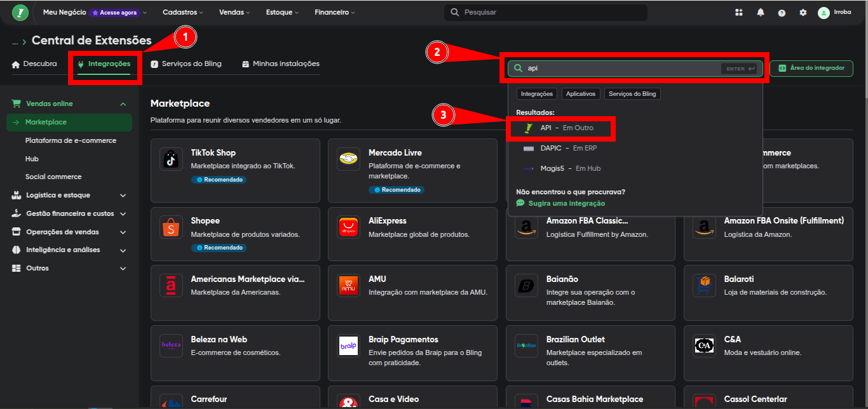Click the Braip Pagamentos logo
The height and width of the screenshot is (409, 868).
tap(349, 345)
